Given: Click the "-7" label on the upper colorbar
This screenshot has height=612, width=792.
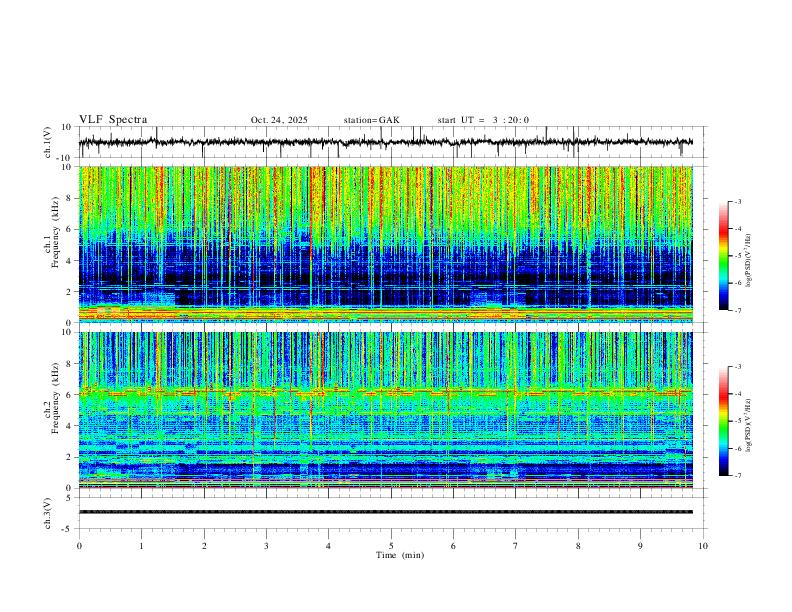Looking at the screenshot, I should [737, 310].
